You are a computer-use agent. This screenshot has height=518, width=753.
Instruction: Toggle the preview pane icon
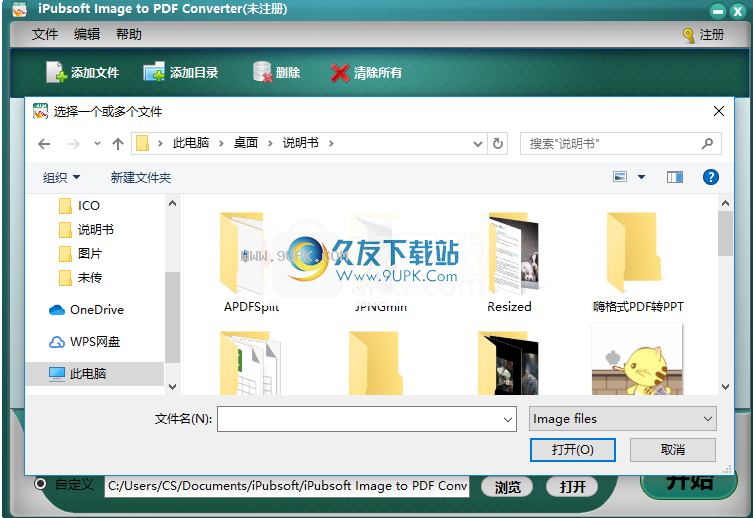[675, 177]
